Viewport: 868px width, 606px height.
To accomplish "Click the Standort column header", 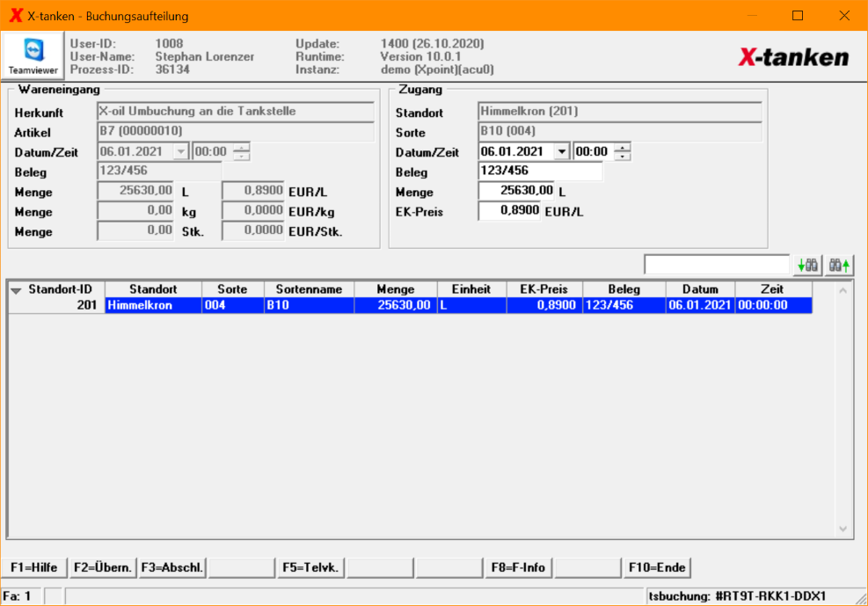I will [x=153, y=288].
